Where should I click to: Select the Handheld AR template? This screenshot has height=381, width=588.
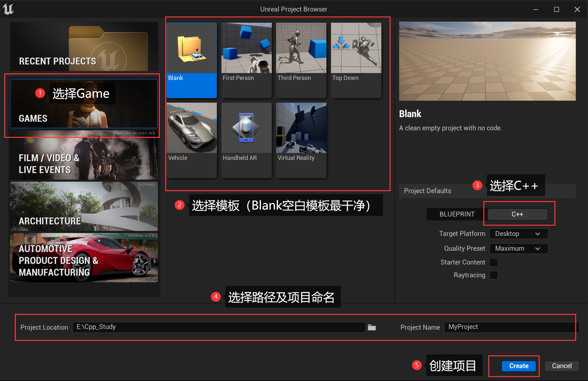pyautogui.click(x=246, y=140)
